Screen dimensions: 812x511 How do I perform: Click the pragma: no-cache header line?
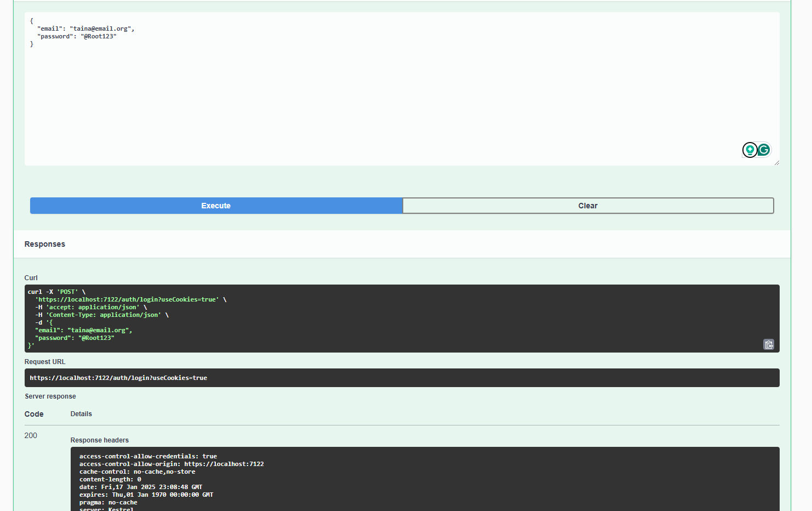tap(108, 502)
